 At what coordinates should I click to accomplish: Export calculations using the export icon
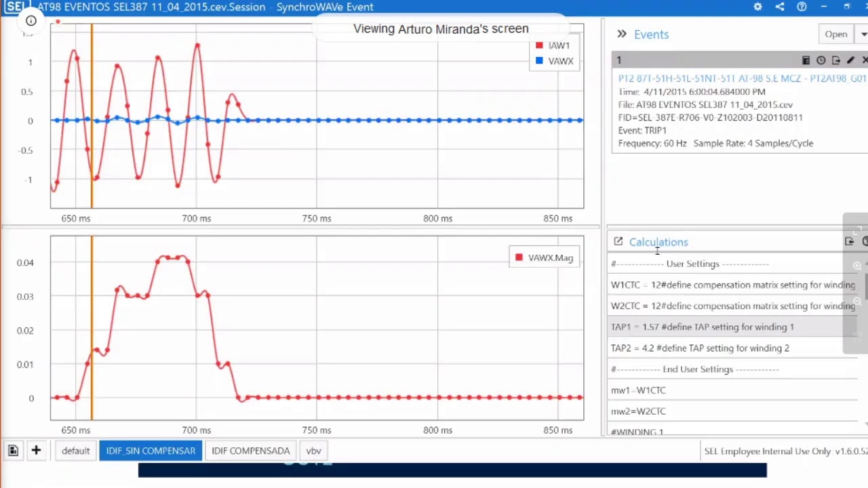click(x=849, y=241)
